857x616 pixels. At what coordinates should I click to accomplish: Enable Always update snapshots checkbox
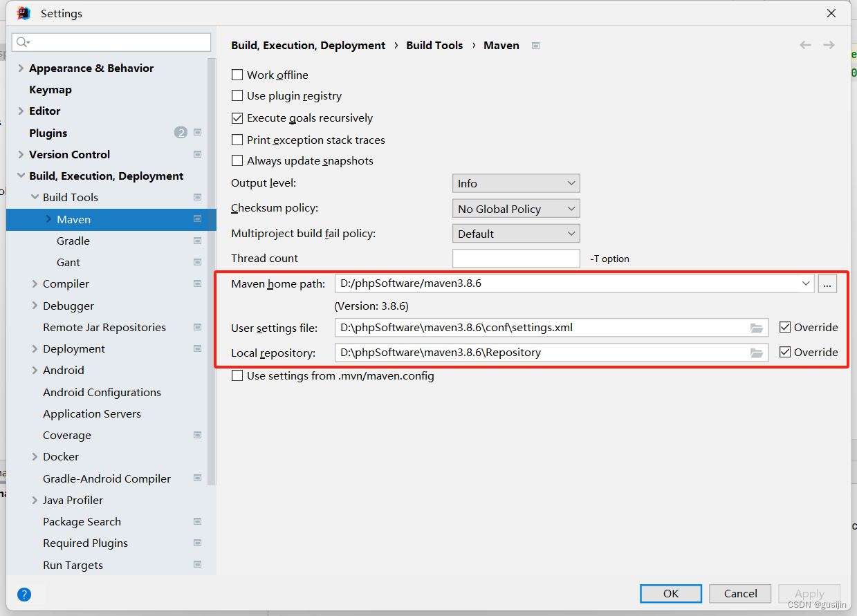[x=237, y=161]
